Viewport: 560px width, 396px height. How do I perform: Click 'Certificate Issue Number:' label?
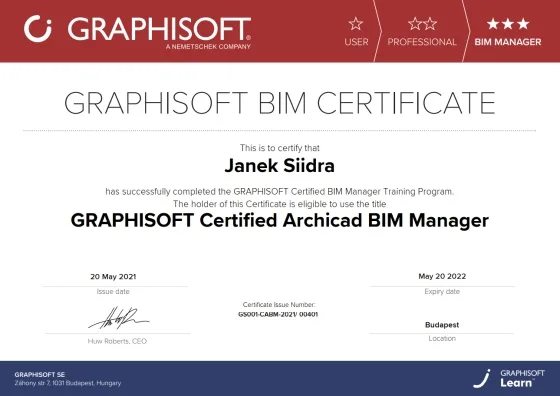click(x=279, y=305)
